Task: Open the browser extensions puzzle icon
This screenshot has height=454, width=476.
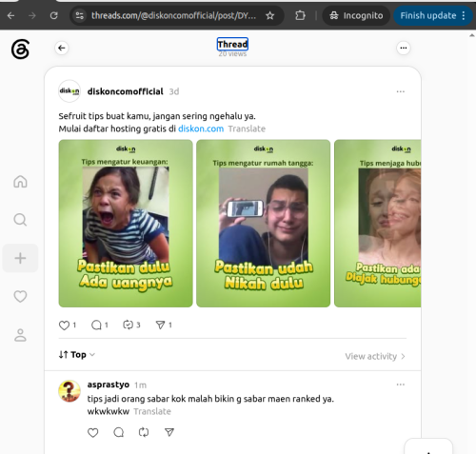Action: (x=300, y=15)
